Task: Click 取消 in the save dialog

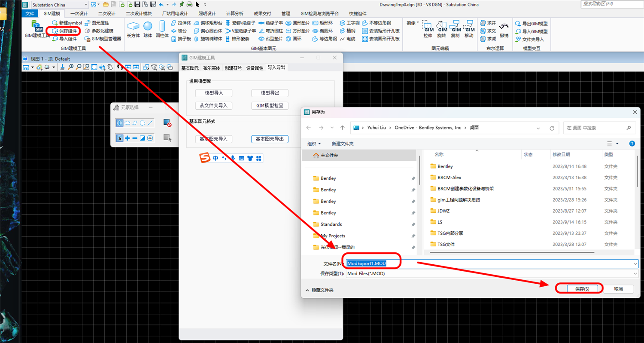Action: (618, 289)
